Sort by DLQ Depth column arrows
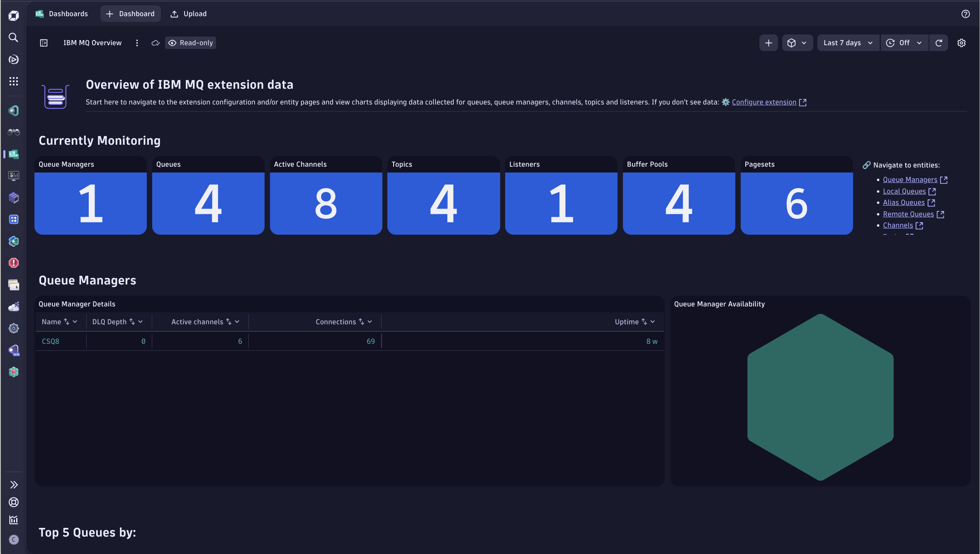 coord(132,322)
